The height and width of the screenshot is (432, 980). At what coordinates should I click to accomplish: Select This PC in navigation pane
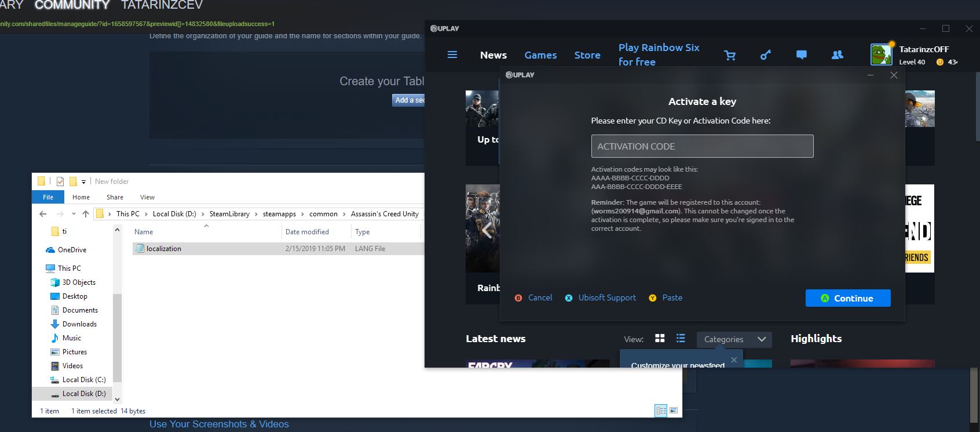point(63,268)
